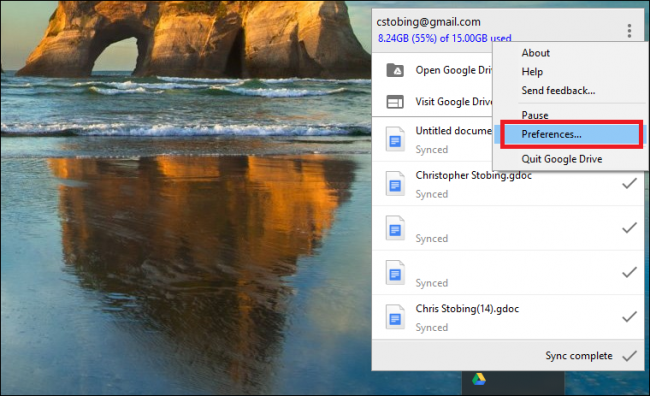
Task: Click the Google Drive tray icon in taskbar
Action: click(478, 379)
